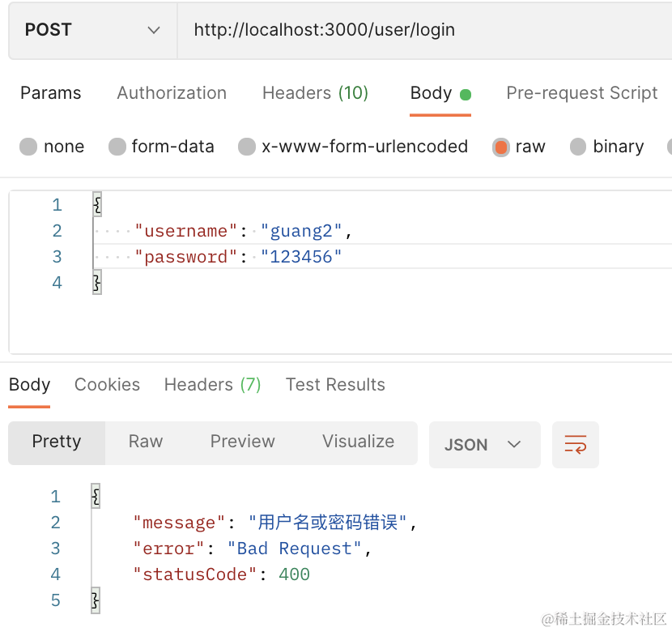Open response Cookies tab
Screen dimensions: 672x632
tap(107, 385)
